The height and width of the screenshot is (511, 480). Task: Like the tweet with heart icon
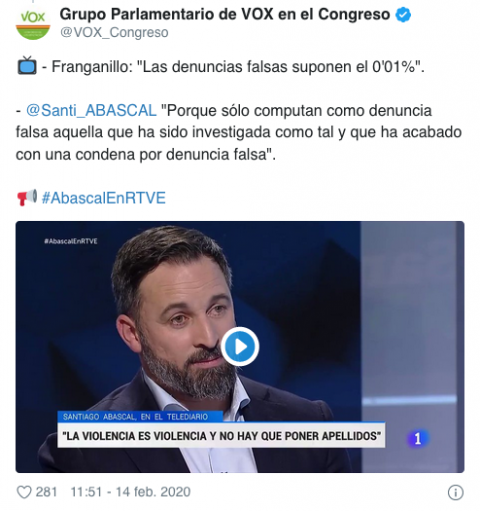[x=24, y=492]
